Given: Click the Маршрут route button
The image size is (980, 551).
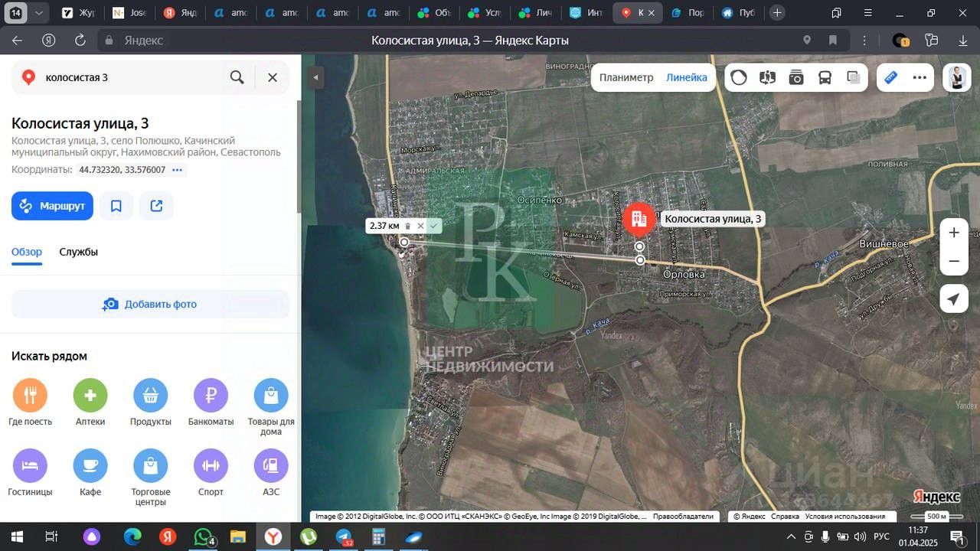Looking at the screenshot, I should coord(52,206).
